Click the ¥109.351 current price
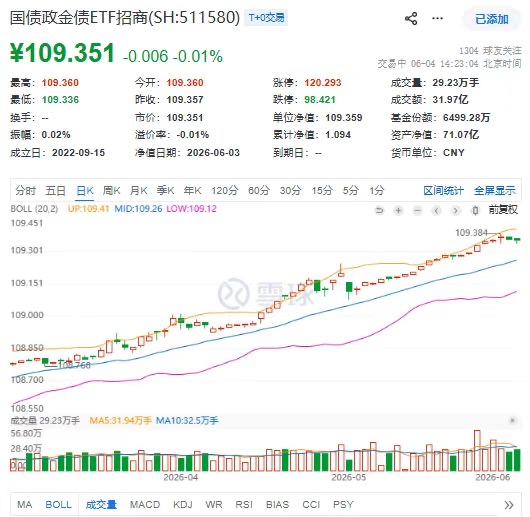The image size is (530, 517). click(63, 53)
